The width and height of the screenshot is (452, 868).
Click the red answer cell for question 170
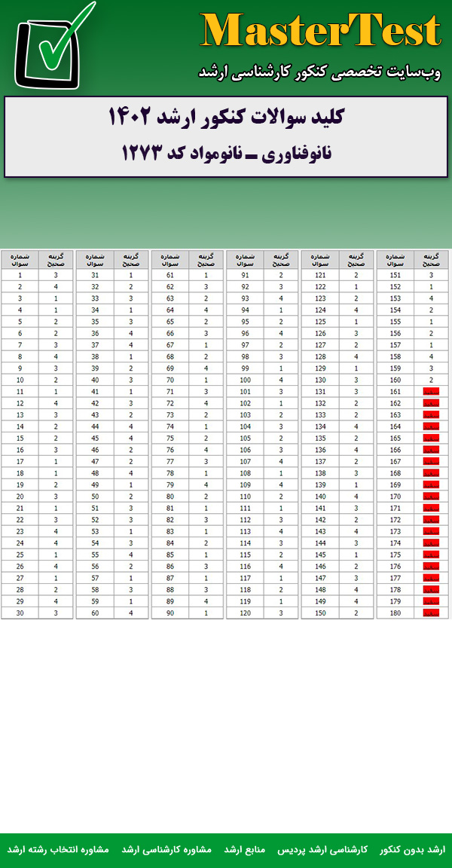[x=431, y=497]
